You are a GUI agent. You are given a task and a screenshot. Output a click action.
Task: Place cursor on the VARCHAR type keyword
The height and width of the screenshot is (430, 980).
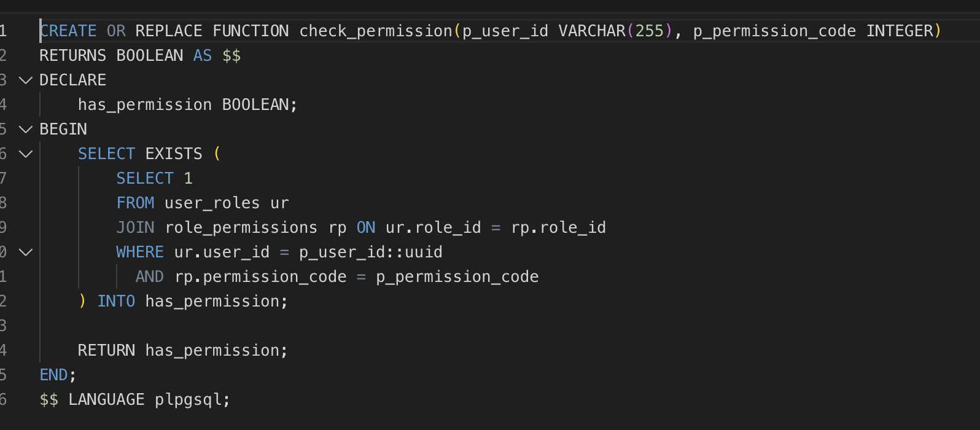[591, 31]
